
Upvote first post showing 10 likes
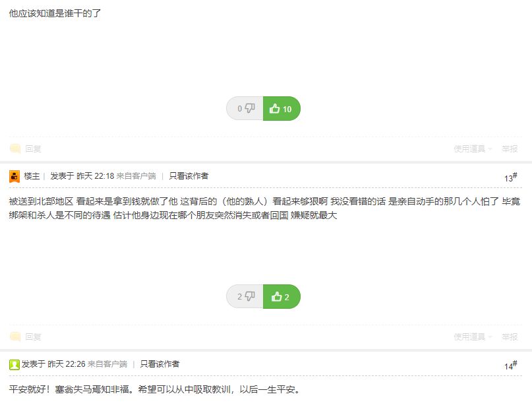click(x=281, y=108)
